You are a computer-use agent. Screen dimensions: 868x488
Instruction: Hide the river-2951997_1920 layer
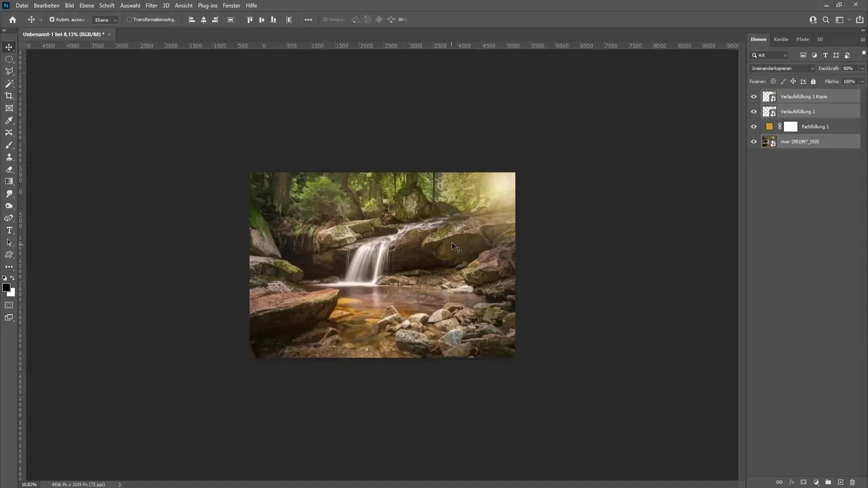tap(754, 142)
